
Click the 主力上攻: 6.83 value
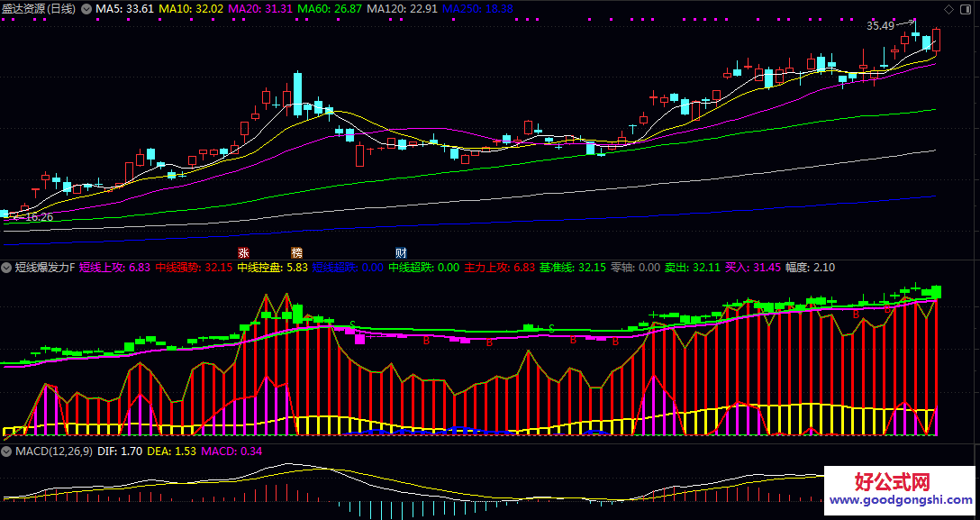(499, 268)
